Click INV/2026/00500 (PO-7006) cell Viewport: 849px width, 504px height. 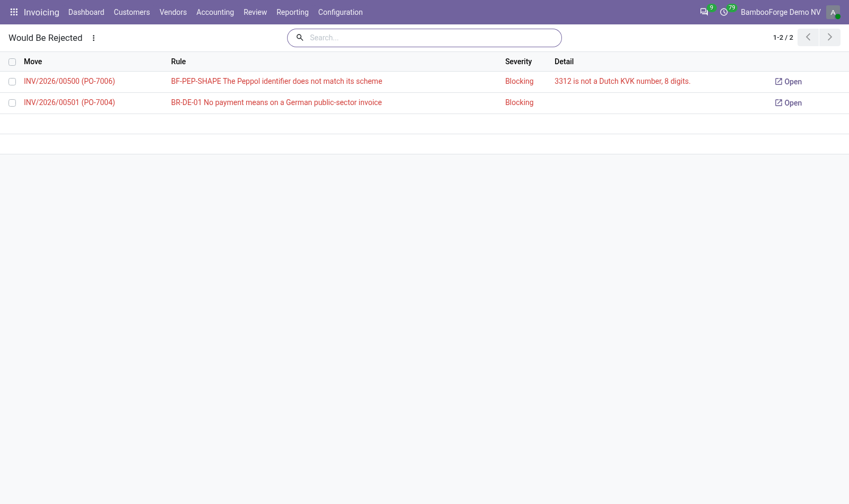pos(70,81)
